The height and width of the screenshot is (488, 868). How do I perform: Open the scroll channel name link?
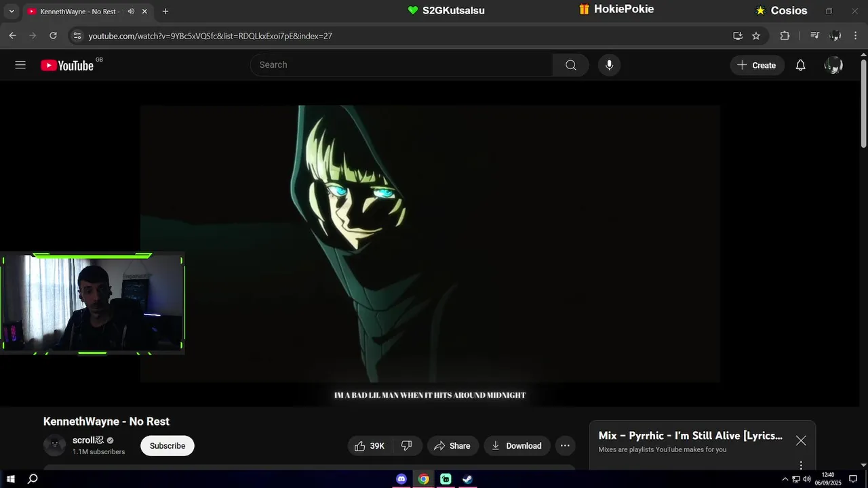(88, 440)
